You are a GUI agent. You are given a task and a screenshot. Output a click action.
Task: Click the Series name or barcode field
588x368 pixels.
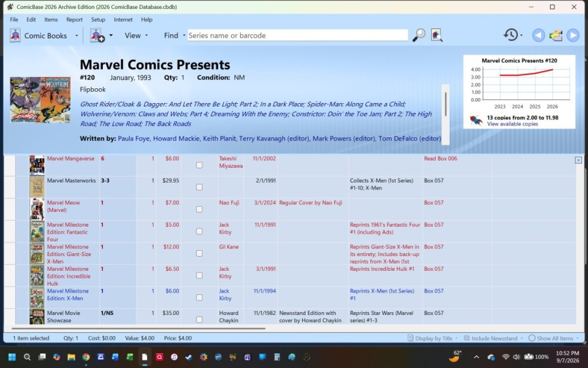pos(298,35)
